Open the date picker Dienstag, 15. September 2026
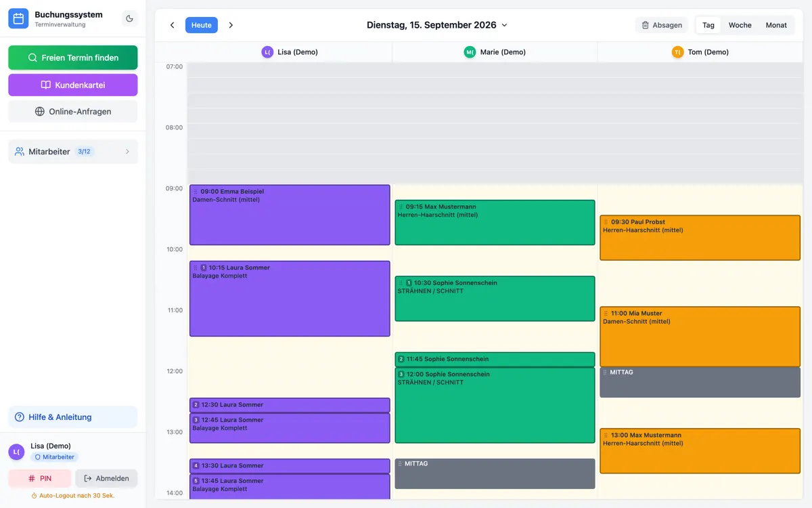The image size is (812, 508). pyautogui.click(x=437, y=25)
